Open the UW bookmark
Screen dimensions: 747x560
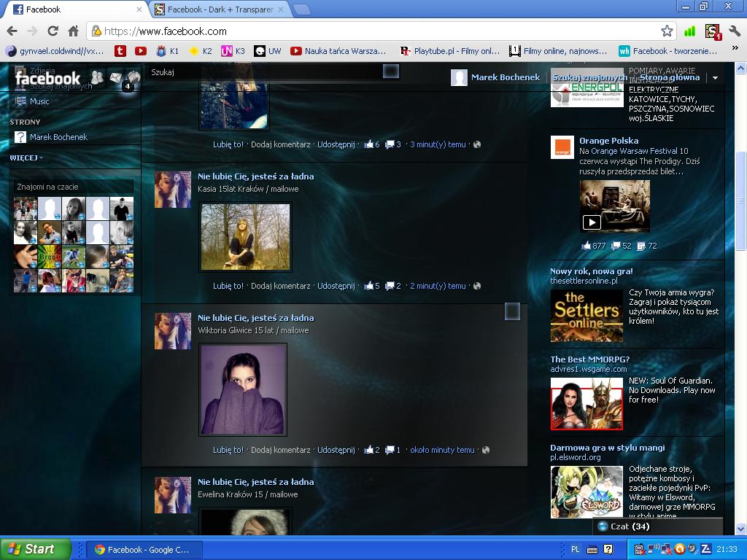pos(267,51)
